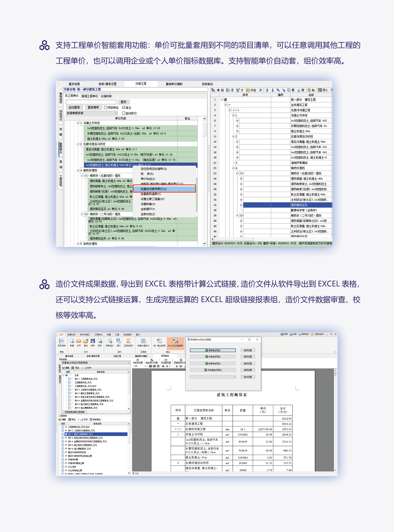This screenshot has width=394, height=532.
Task: Click the blue plus 插 insert icon
Action: click(x=218, y=90)
